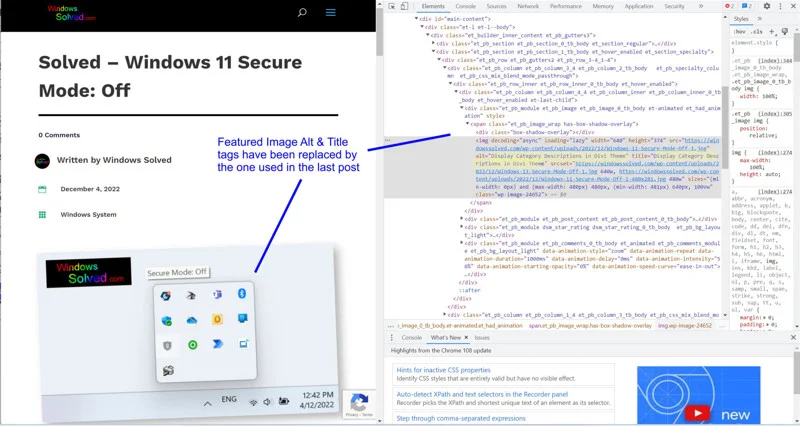Click the ellipsis beside the selected img node

click(x=388, y=140)
